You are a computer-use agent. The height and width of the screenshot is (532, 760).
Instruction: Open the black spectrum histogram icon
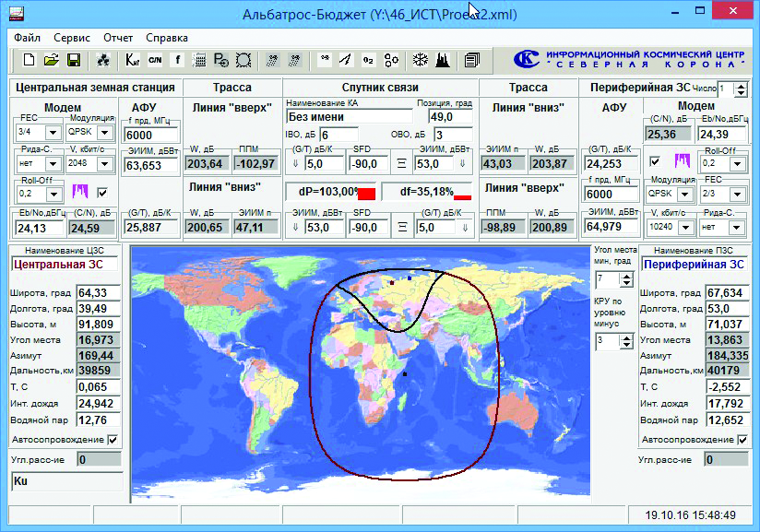[442, 60]
